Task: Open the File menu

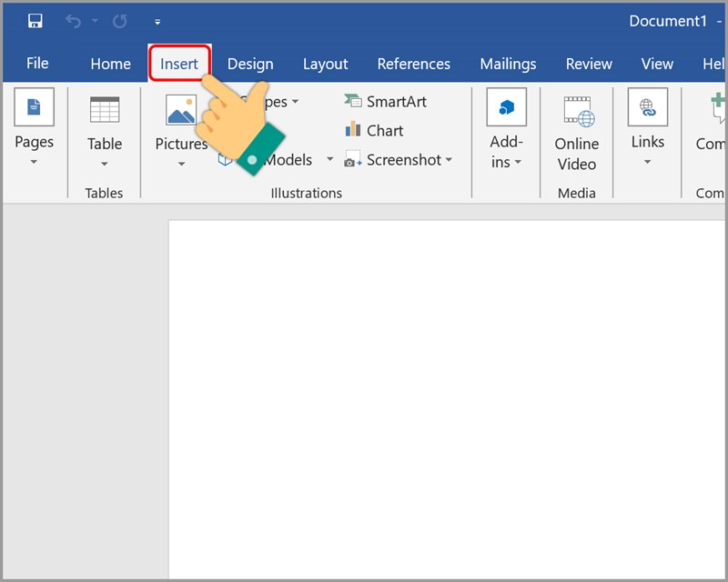Action: point(37,63)
